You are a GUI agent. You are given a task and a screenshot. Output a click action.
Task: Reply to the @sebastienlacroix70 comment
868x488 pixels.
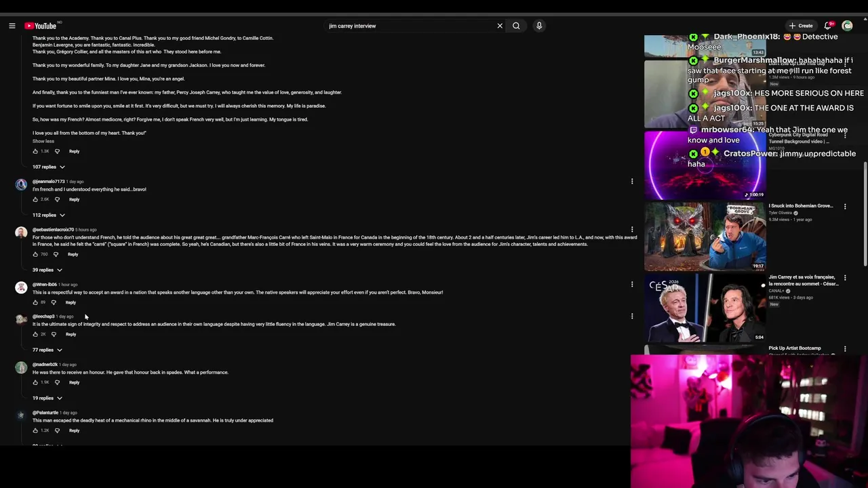tap(73, 254)
